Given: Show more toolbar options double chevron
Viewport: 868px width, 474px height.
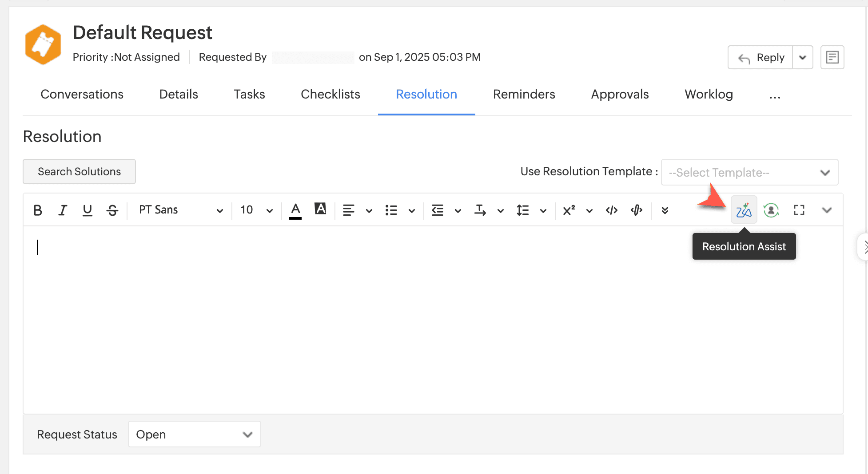Looking at the screenshot, I should coord(665,210).
